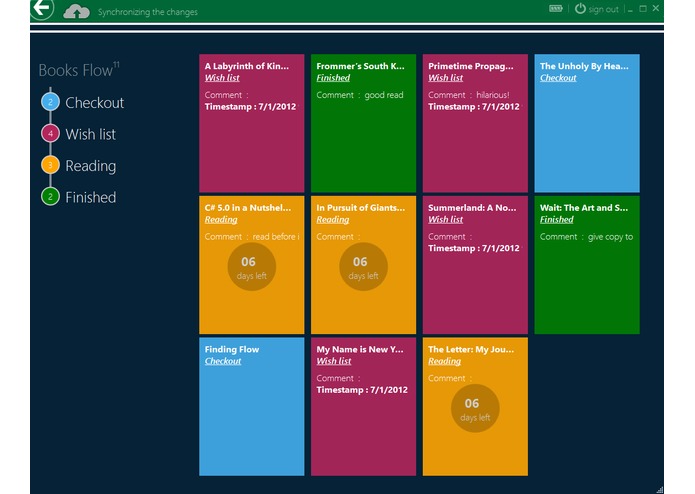Open the A Labyrinth of Kin... book tile
695x494 pixels.
pos(252,123)
